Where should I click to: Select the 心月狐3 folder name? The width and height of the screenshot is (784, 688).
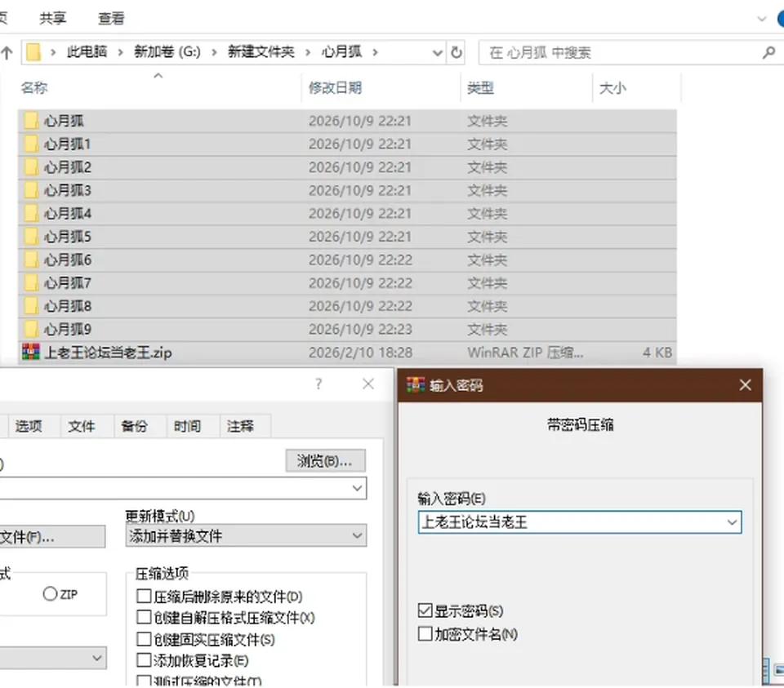point(68,190)
